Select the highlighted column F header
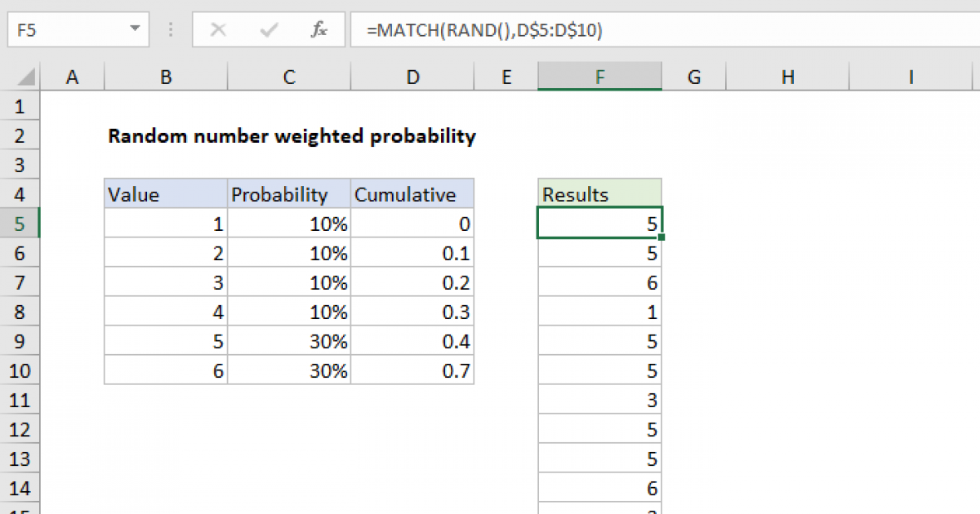The width and height of the screenshot is (980, 514). [x=599, y=76]
